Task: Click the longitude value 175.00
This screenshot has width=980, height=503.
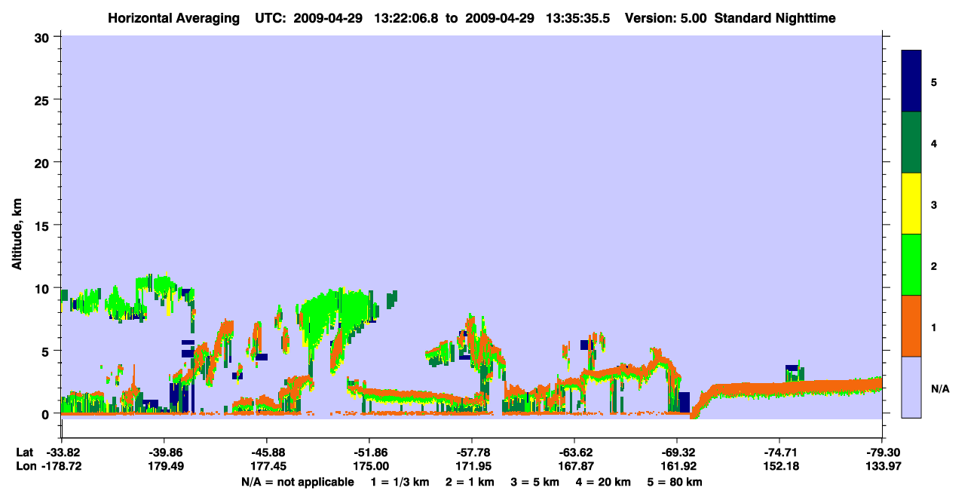Action: (x=369, y=467)
